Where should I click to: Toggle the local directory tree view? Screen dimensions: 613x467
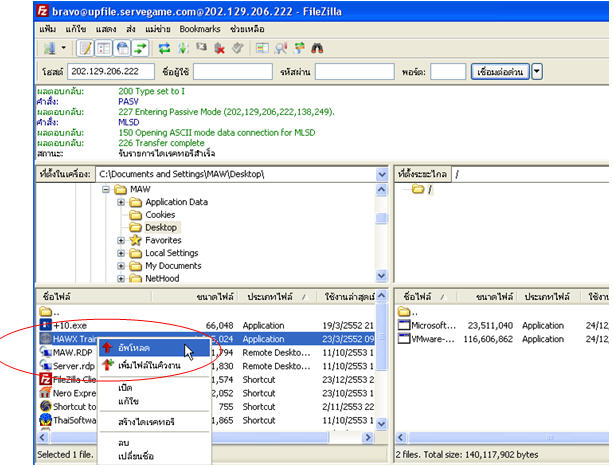pos(104,48)
